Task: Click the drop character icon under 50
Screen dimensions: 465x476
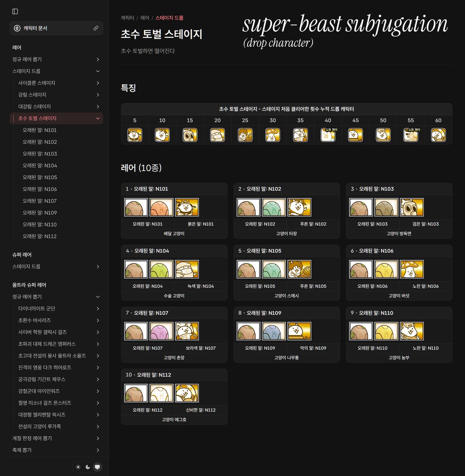Action: (383, 135)
